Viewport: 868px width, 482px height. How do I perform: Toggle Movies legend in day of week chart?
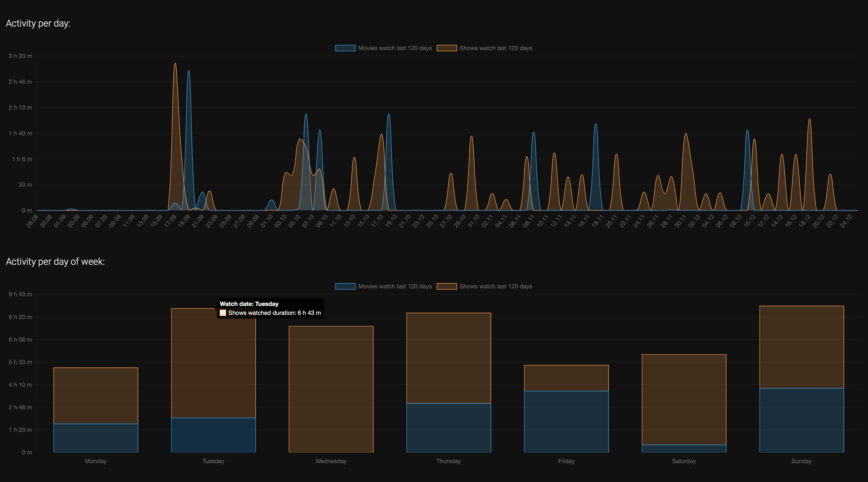[395, 286]
